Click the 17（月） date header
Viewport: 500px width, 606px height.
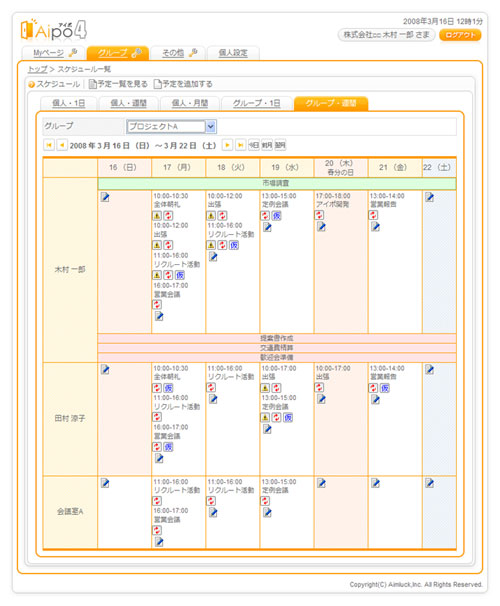[177, 167]
